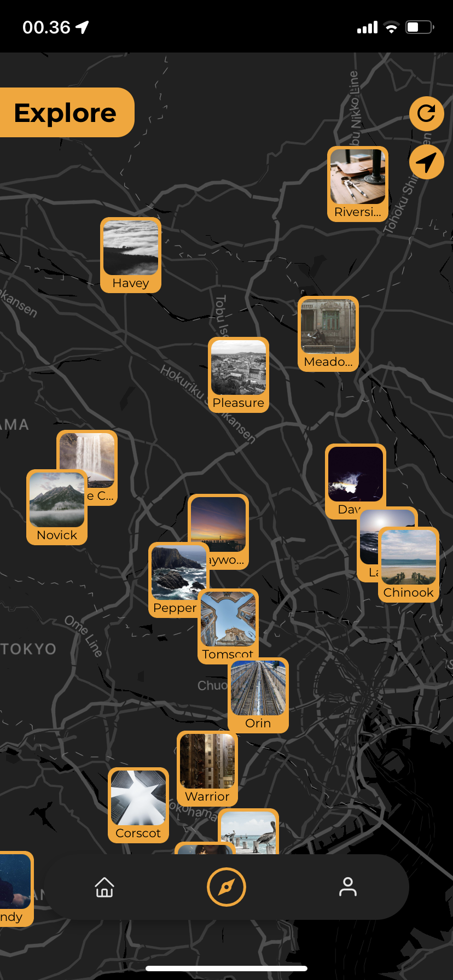Tap the Explore header label
Image resolution: width=453 pixels, height=980 pixels.
coord(65,113)
